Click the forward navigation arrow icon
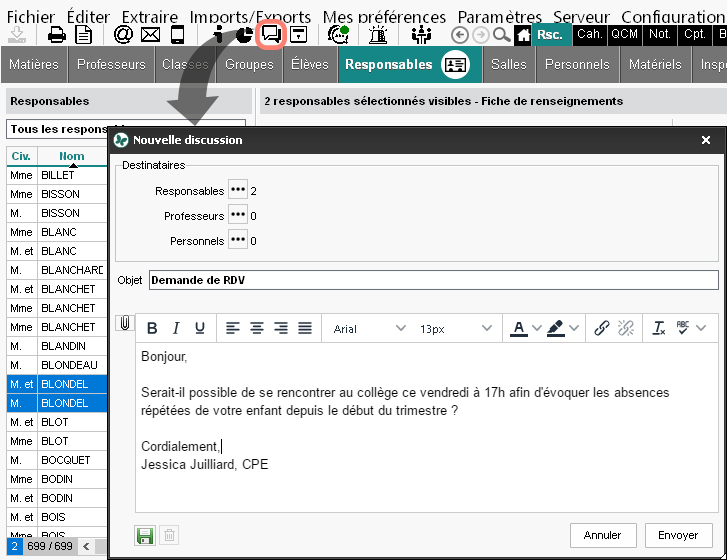The width and height of the screenshot is (728, 560). click(481, 35)
